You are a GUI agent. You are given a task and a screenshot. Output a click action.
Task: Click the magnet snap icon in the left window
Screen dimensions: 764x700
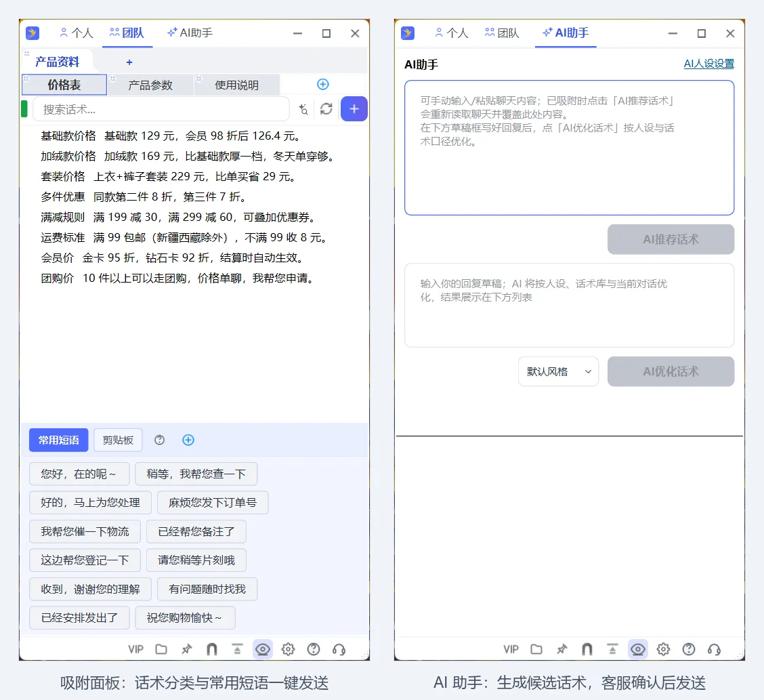(212, 649)
